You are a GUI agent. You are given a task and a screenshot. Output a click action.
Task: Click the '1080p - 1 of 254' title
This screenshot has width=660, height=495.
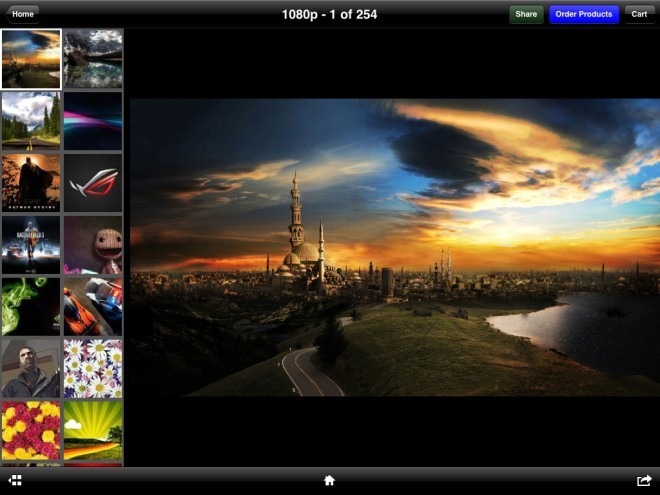[x=329, y=14]
